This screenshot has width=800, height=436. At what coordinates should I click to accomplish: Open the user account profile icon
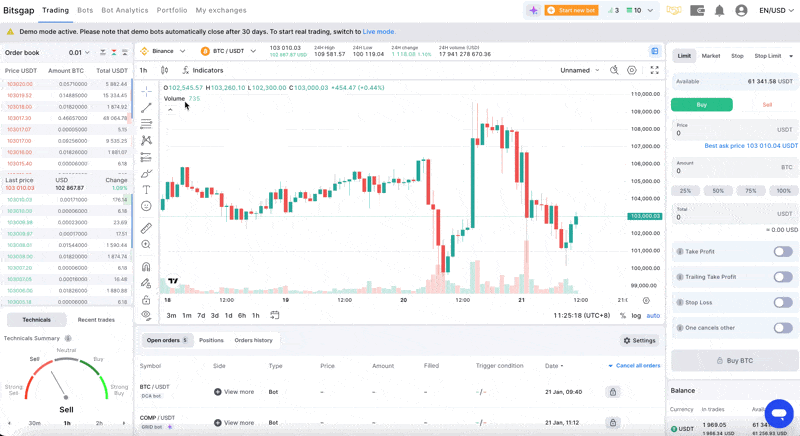pos(741,11)
